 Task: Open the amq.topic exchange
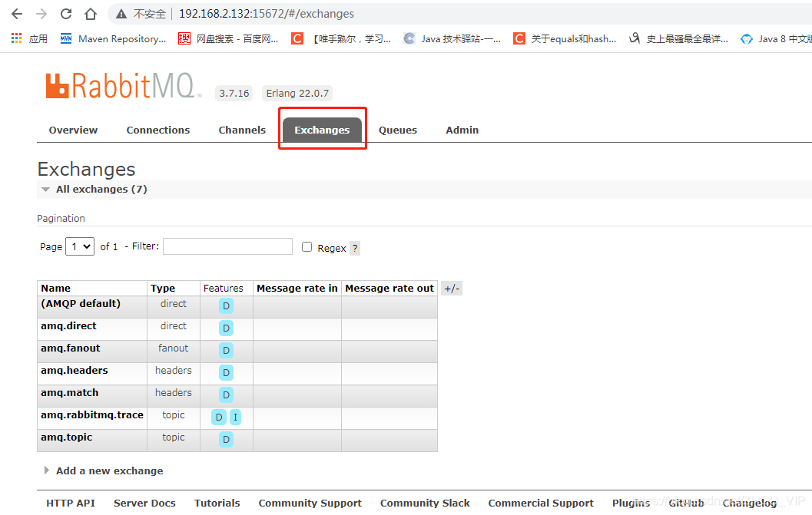click(x=67, y=437)
